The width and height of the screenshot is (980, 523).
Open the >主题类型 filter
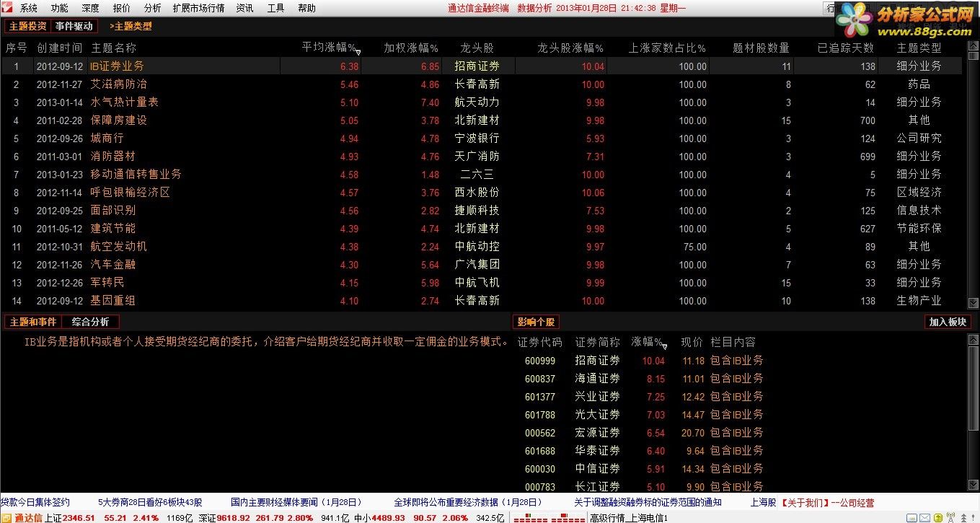[x=131, y=26]
